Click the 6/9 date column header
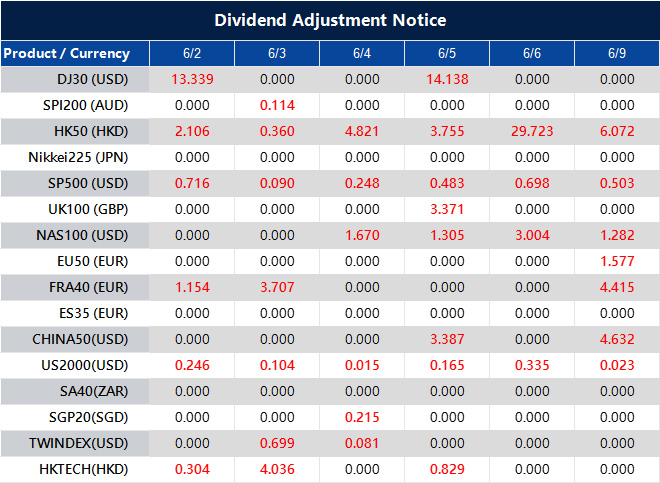The height and width of the screenshot is (483, 660). 617,53
